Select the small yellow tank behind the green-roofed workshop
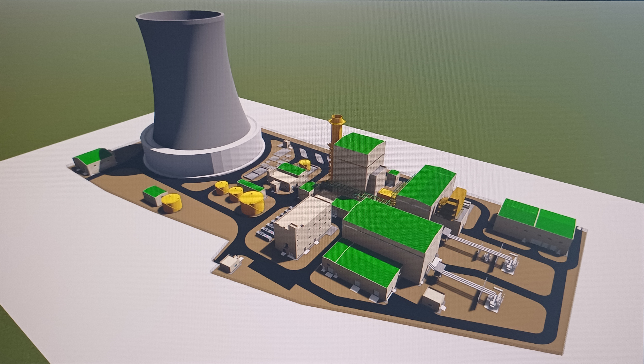 (x=305, y=164)
